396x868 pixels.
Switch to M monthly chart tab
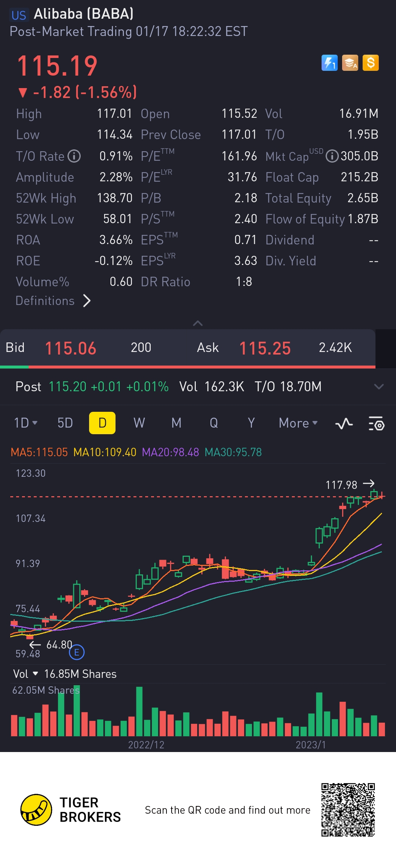[176, 423]
